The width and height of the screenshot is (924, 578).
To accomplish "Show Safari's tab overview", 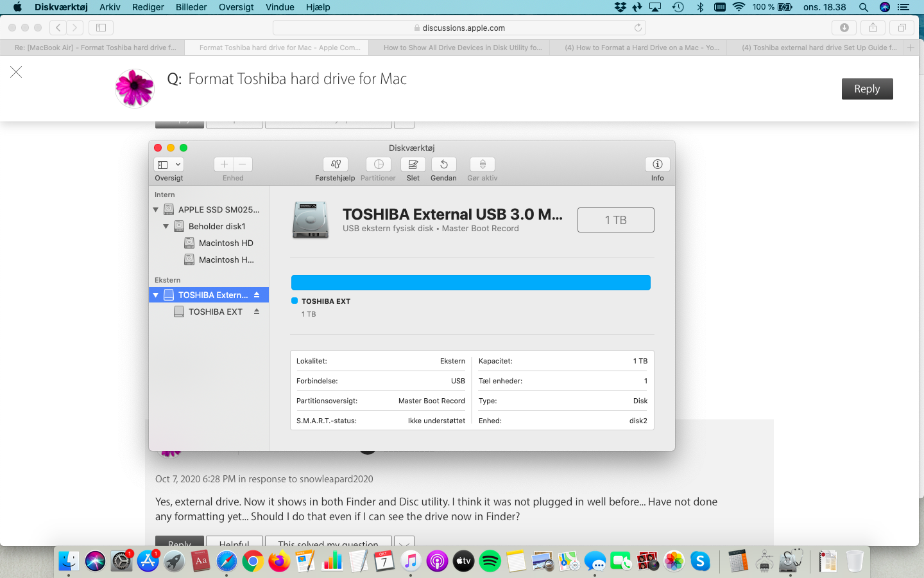I will (902, 28).
